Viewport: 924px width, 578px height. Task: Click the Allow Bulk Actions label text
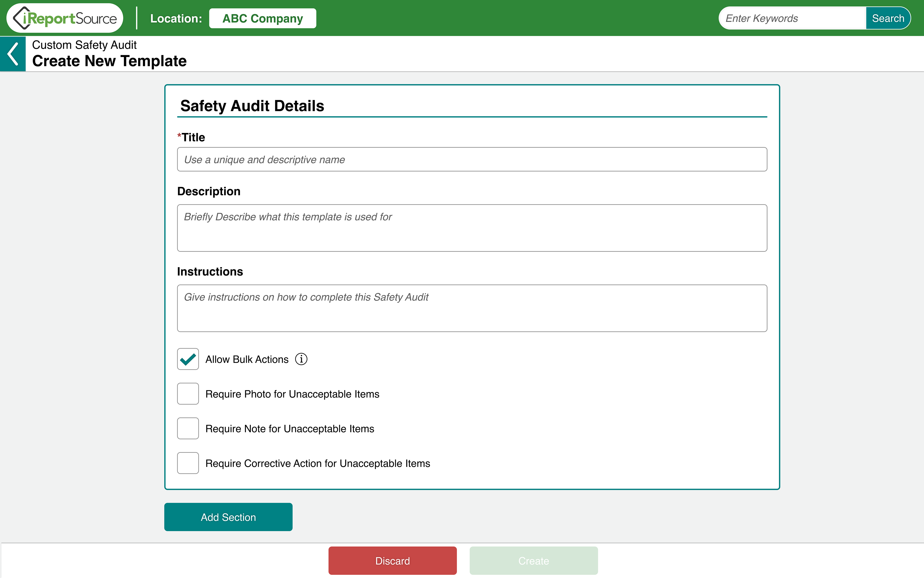point(247,359)
